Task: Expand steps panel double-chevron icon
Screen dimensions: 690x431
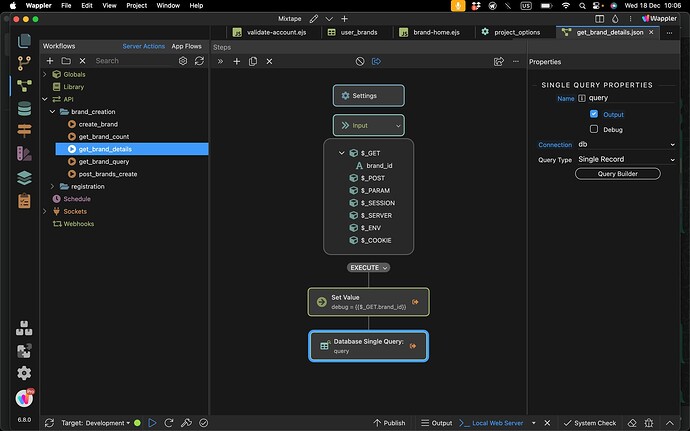Action: pyautogui.click(x=220, y=61)
